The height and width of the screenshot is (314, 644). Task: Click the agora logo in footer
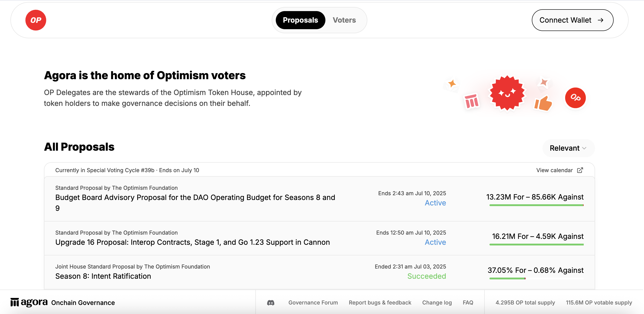(29, 302)
